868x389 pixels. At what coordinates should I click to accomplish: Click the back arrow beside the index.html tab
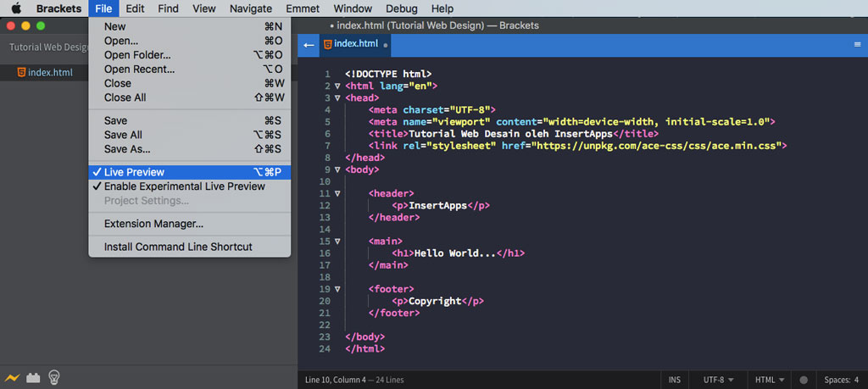pyautogui.click(x=309, y=45)
